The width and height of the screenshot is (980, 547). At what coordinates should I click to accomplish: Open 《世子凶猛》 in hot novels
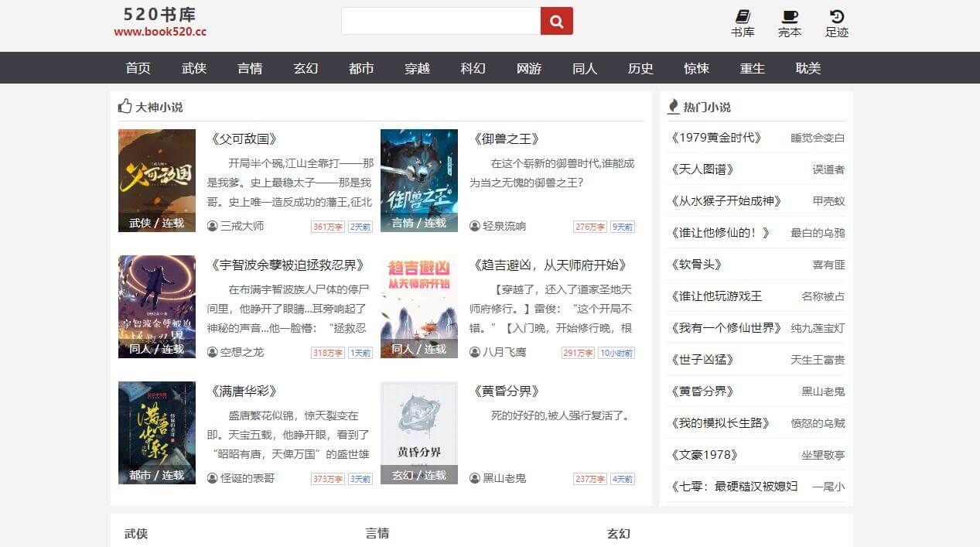[x=702, y=360]
